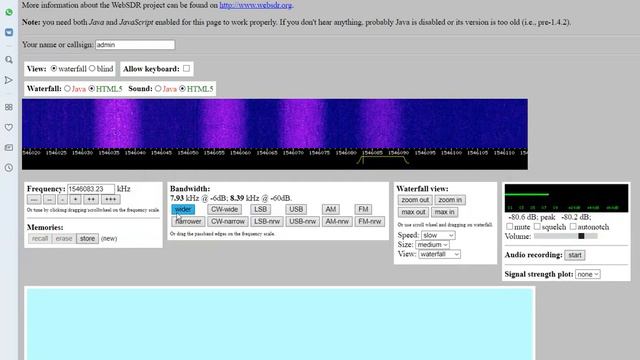Click the narrower bandwidth button

point(188,222)
